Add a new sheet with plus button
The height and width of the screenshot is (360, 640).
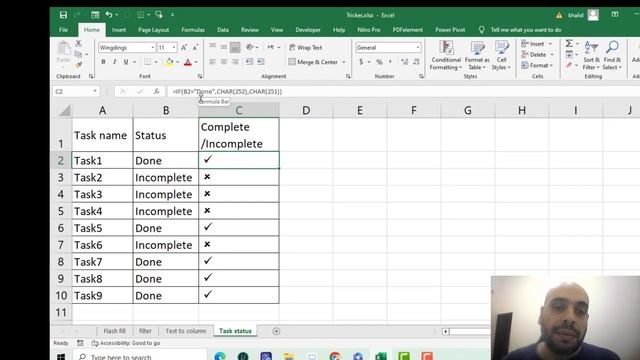click(x=276, y=331)
